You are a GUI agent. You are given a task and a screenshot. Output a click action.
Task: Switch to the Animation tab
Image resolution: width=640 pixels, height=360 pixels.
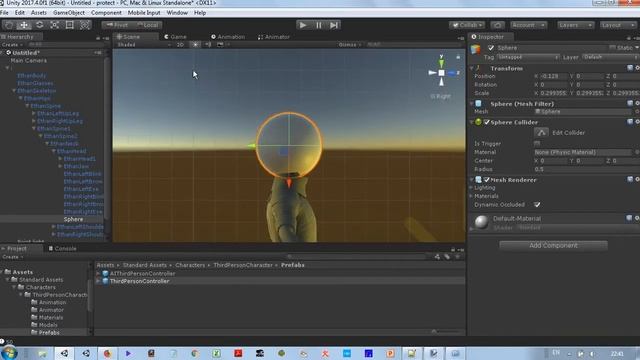(228, 37)
